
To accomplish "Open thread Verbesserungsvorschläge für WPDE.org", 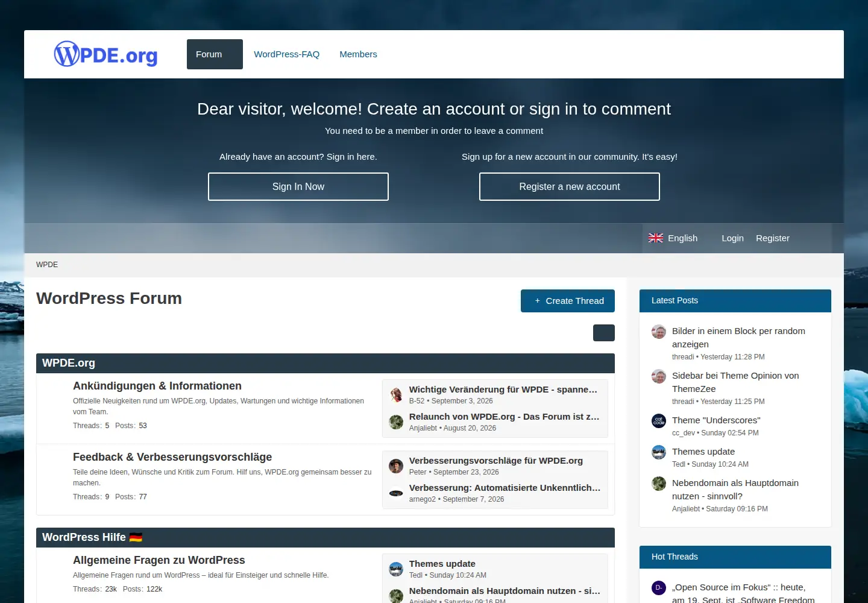I will 496,461.
